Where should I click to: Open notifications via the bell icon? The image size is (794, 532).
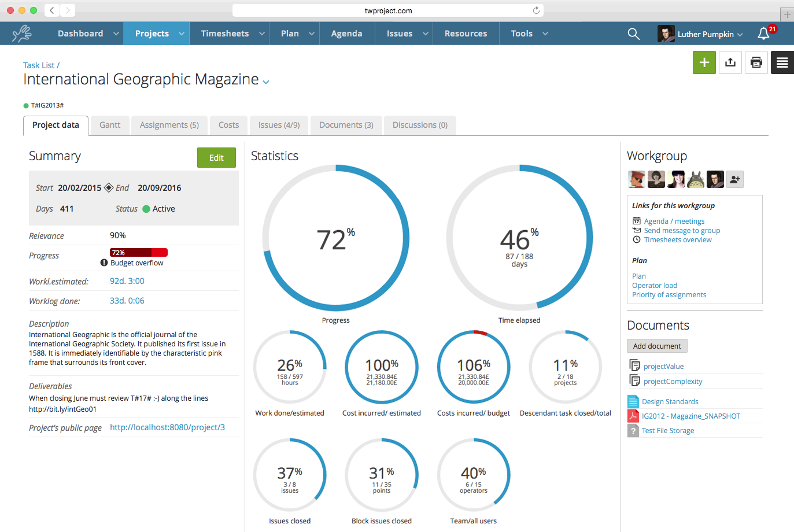tap(763, 34)
